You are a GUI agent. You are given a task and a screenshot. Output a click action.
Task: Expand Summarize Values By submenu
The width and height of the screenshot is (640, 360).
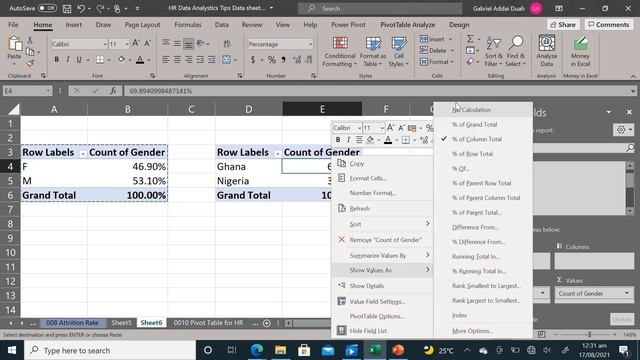point(382,256)
